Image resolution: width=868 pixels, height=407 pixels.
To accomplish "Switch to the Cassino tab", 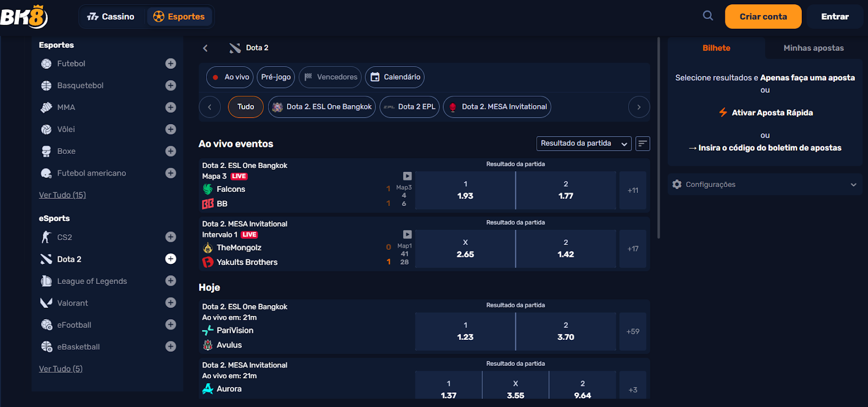I will pos(111,17).
